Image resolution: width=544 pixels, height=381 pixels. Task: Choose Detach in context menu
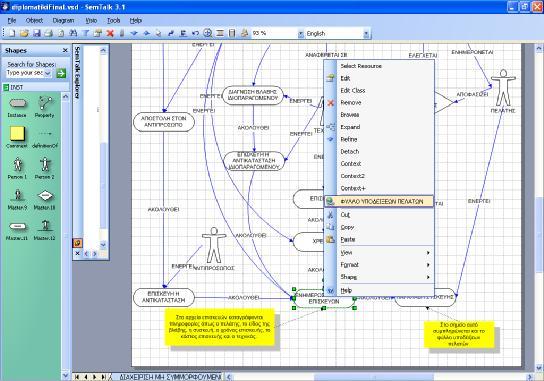point(379,152)
